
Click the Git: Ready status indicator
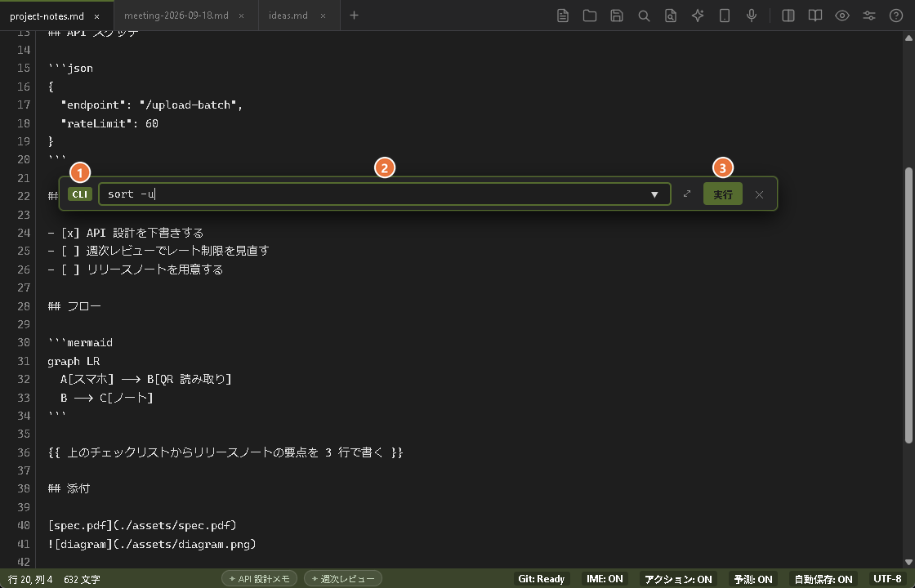click(541, 579)
